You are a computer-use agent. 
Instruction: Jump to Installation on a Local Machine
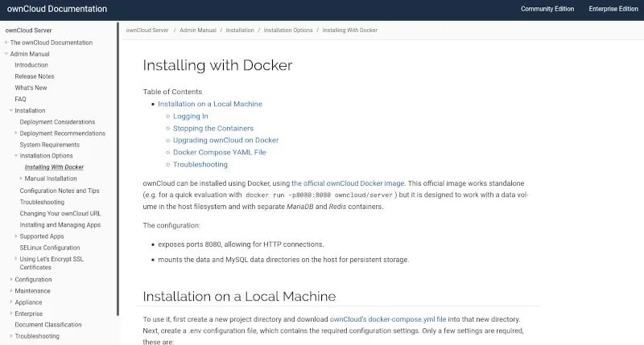pyautogui.click(x=210, y=105)
